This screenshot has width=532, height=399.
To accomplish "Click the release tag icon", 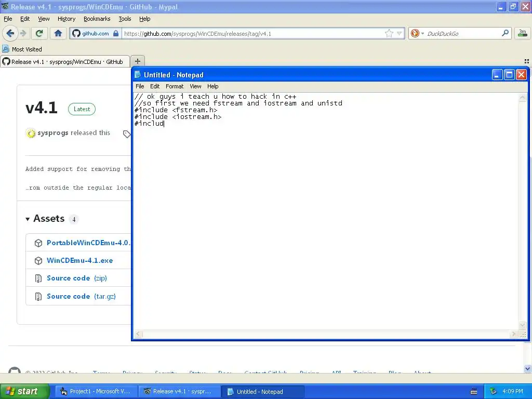I will pyautogui.click(x=127, y=134).
